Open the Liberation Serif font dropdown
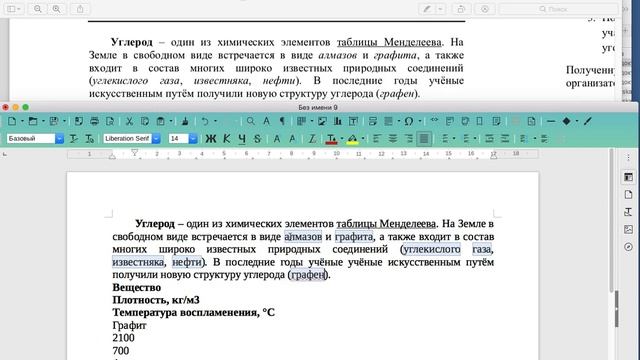Image resolution: width=640 pixels, height=360 pixels. pos(156,139)
